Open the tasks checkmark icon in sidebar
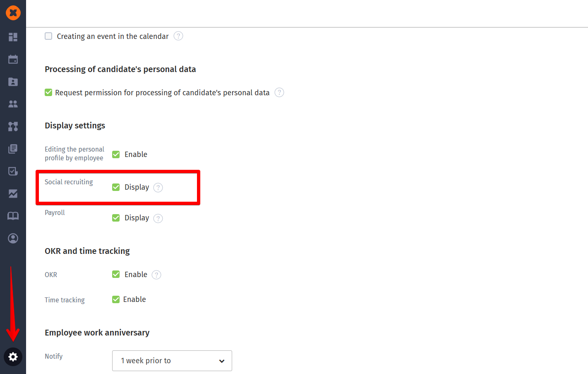 [13, 171]
